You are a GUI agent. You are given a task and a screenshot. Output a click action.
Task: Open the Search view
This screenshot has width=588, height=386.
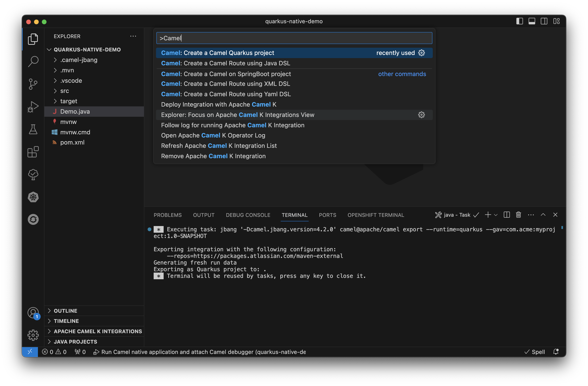tap(33, 61)
